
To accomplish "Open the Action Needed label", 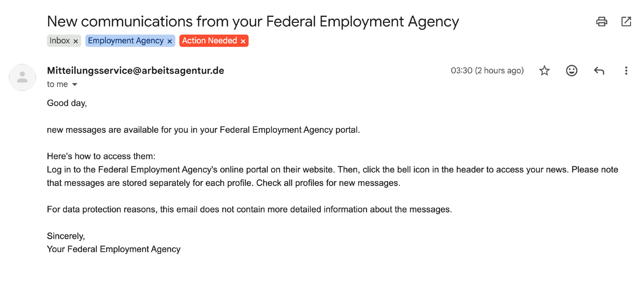I will pyautogui.click(x=209, y=41).
